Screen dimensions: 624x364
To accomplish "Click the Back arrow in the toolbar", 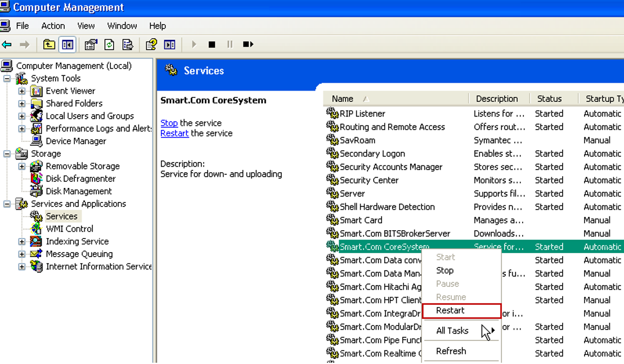I will [6, 44].
